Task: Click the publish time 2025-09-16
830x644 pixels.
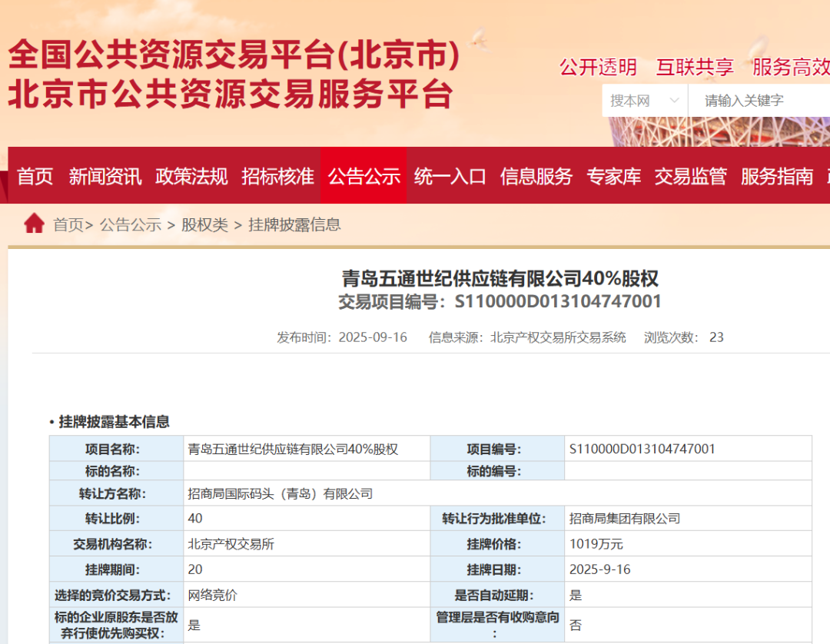Action: click(373, 337)
